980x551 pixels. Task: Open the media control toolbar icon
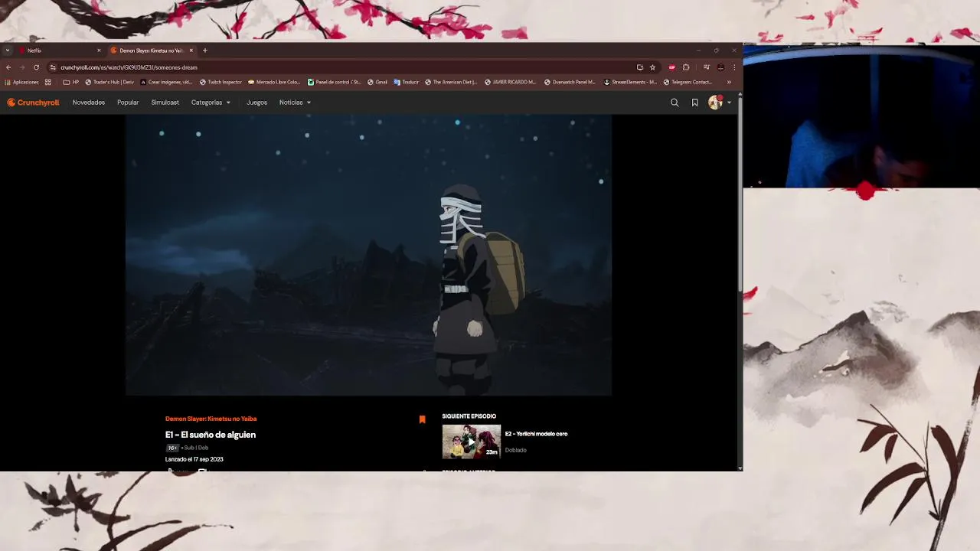click(x=706, y=67)
